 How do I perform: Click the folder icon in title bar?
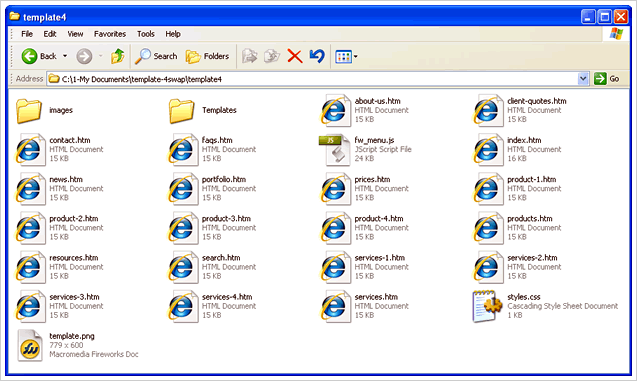(15, 16)
